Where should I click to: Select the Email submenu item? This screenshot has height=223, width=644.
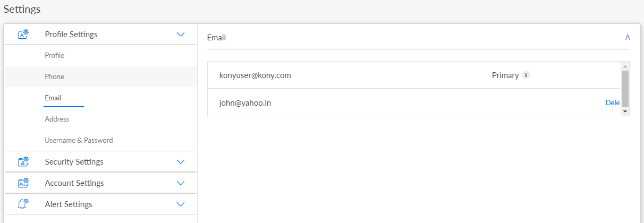pyautogui.click(x=53, y=98)
